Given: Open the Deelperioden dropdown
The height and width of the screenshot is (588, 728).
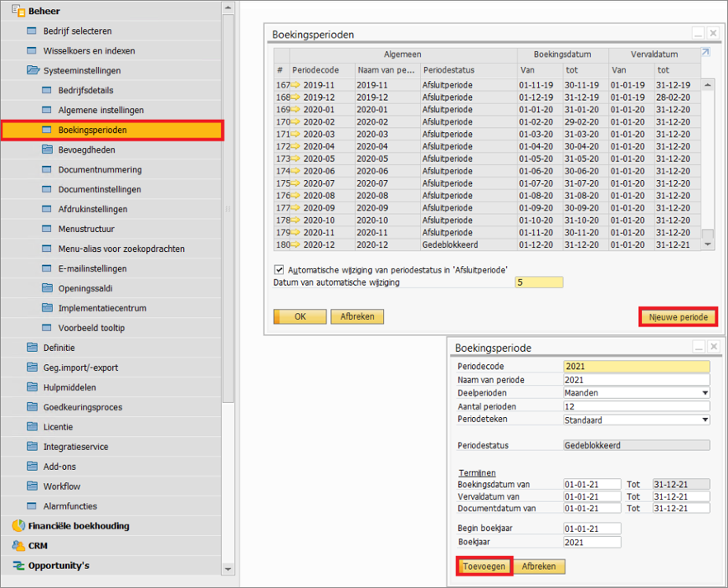Looking at the screenshot, I should [705, 393].
